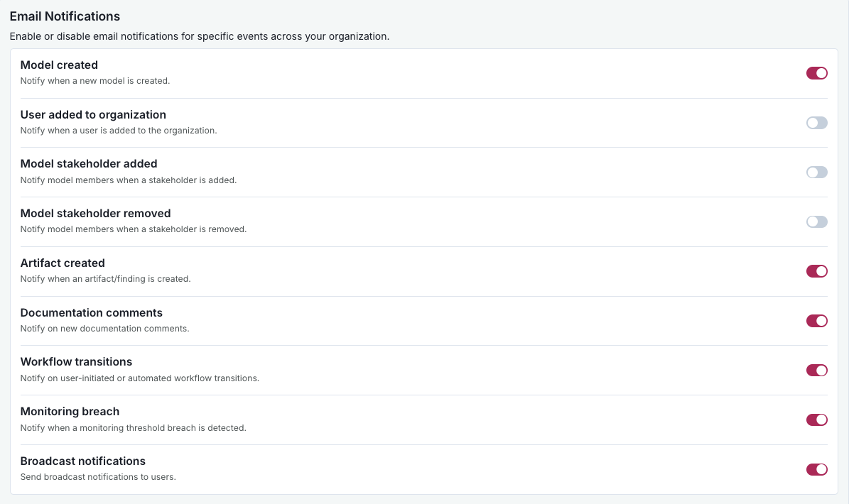Disable the Artifact created notification toggle

coord(816,271)
